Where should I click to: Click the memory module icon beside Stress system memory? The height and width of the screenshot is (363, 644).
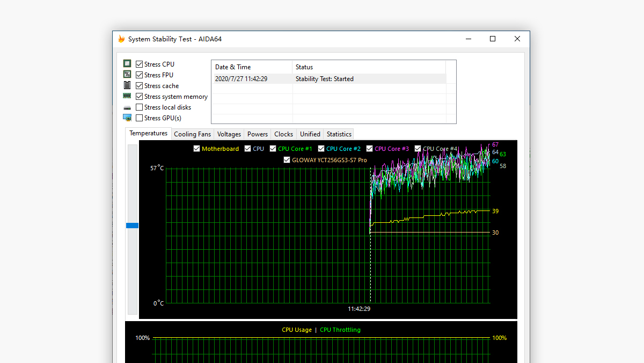[127, 96]
